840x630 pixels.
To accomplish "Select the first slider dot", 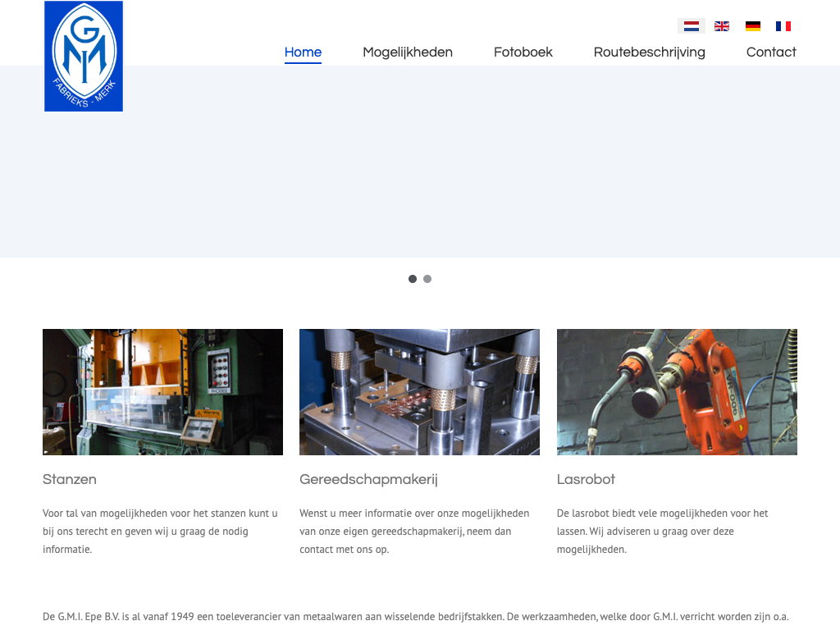I will (413, 279).
